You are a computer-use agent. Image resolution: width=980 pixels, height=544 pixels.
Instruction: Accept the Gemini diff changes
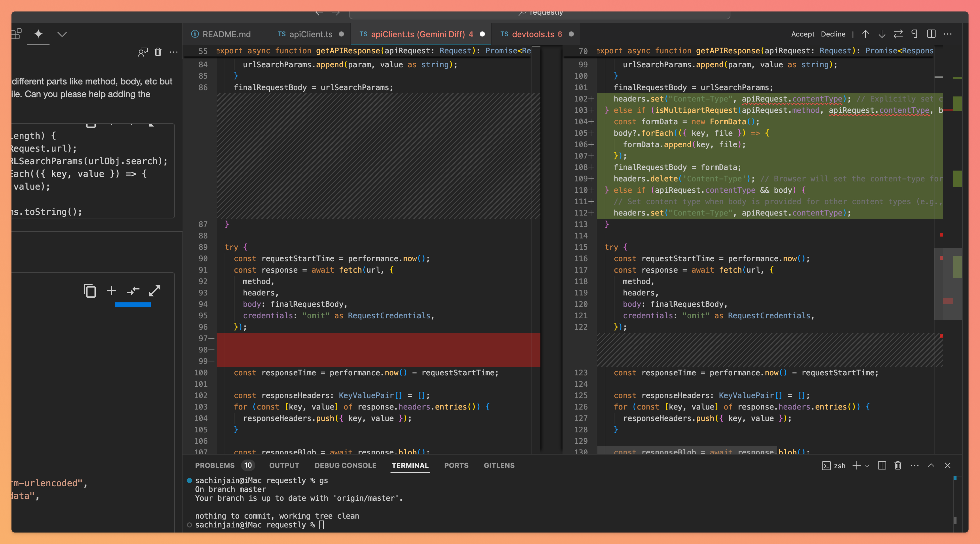click(x=802, y=34)
